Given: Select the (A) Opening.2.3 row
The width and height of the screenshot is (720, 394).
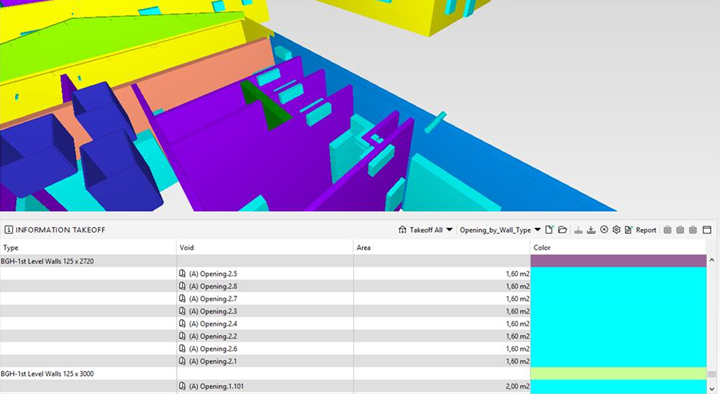Looking at the screenshot, I should click(353, 311).
